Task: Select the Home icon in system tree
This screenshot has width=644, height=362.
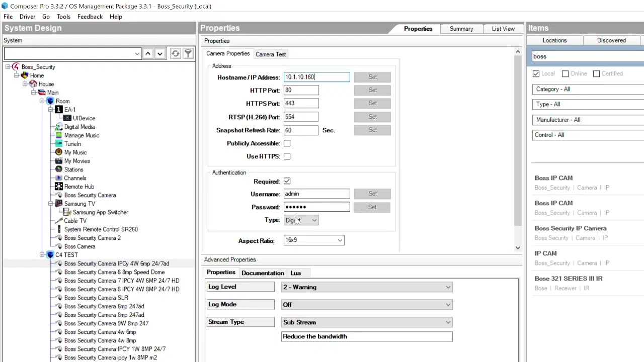Action: [24, 75]
